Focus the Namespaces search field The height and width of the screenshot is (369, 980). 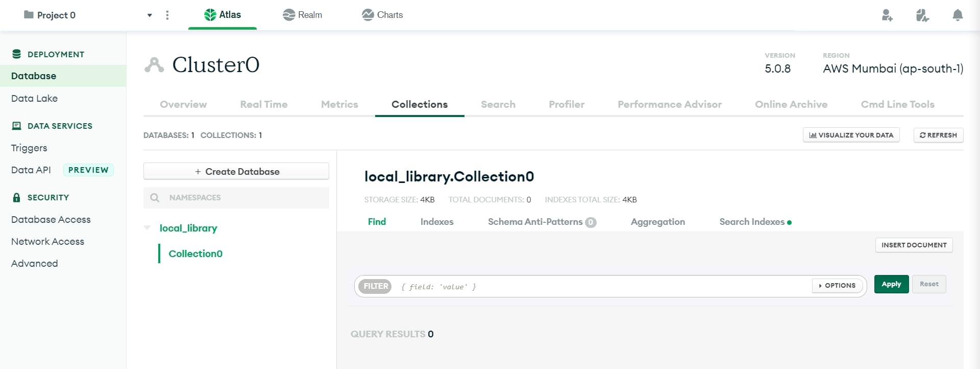[236, 198]
